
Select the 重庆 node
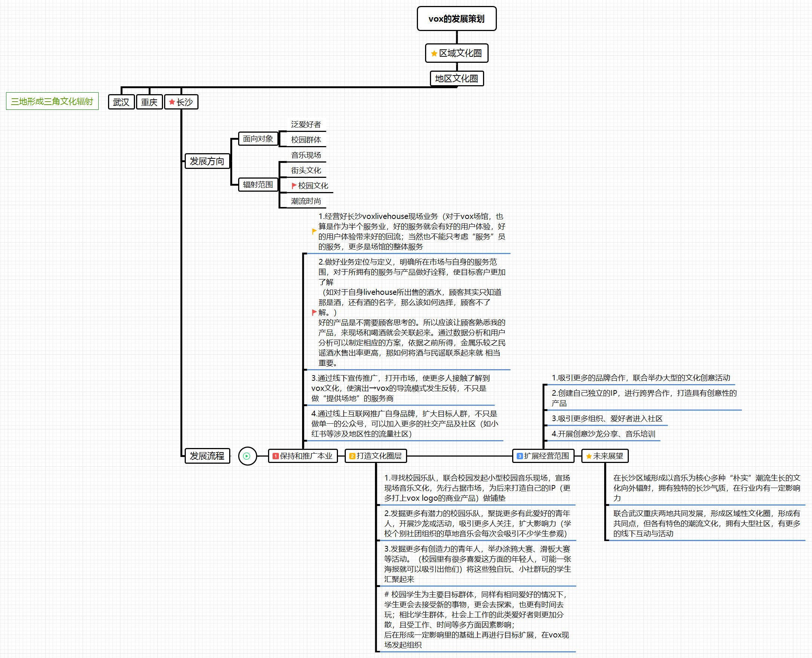pos(150,102)
